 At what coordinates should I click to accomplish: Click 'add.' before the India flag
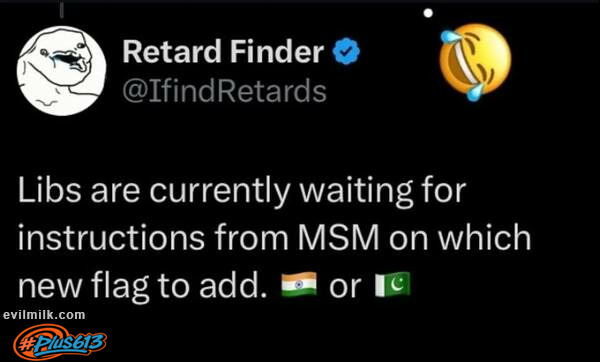click(232, 285)
